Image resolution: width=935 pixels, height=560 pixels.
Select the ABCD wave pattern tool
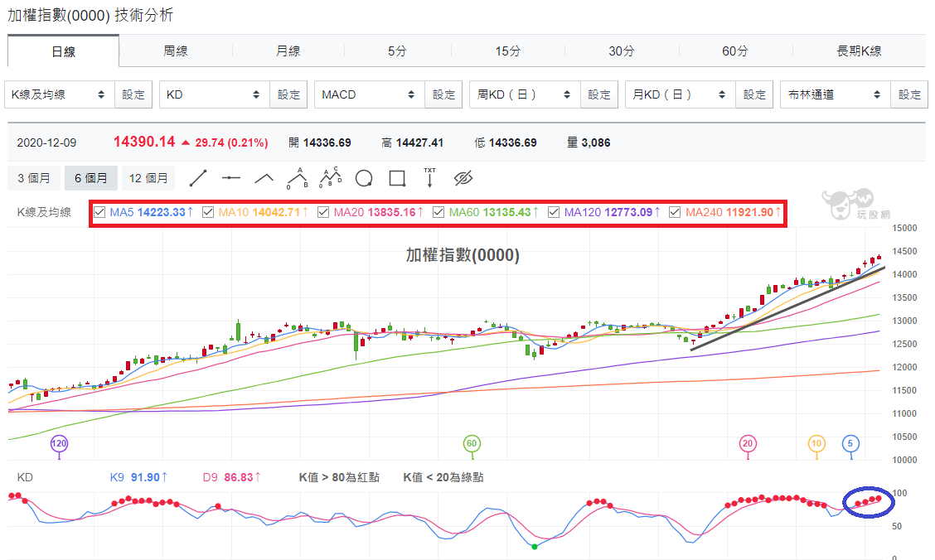point(331,177)
